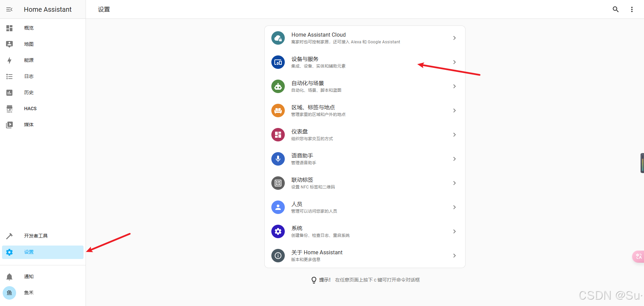644x306 pixels.
Task: Click the pink translate widget at right edge
Action: (638, 257)
